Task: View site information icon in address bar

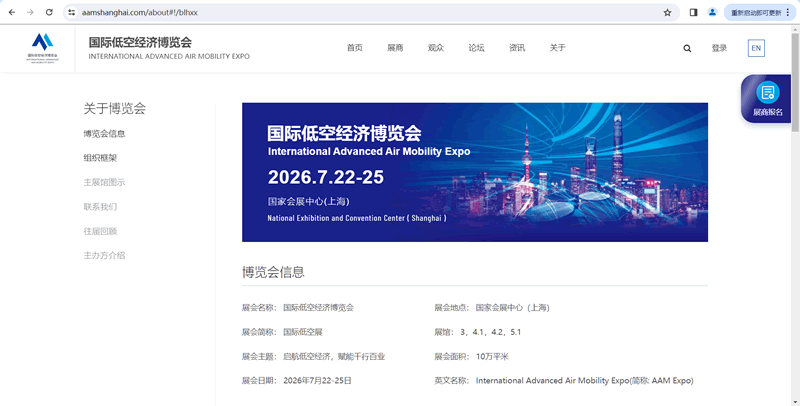Action: (x=72, y=12)
